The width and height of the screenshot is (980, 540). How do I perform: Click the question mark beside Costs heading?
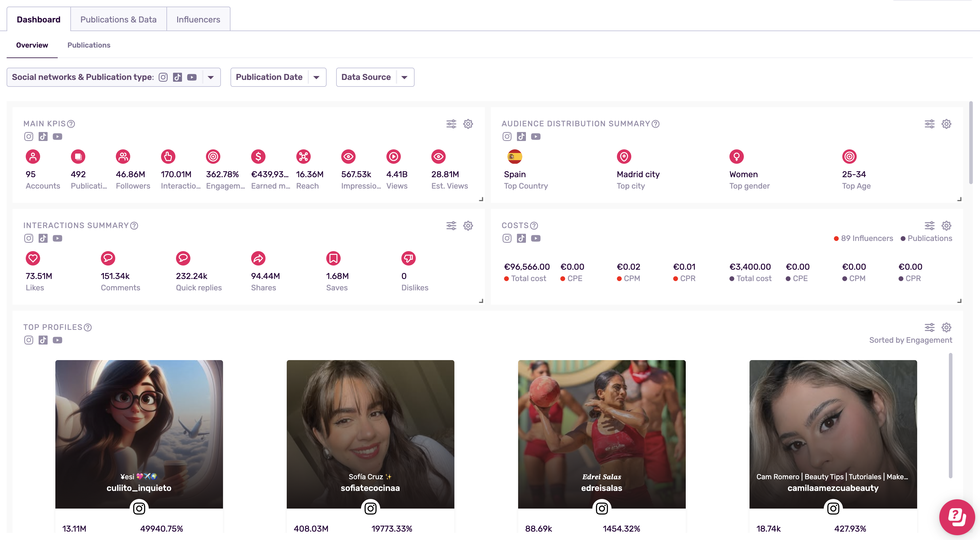534,226
